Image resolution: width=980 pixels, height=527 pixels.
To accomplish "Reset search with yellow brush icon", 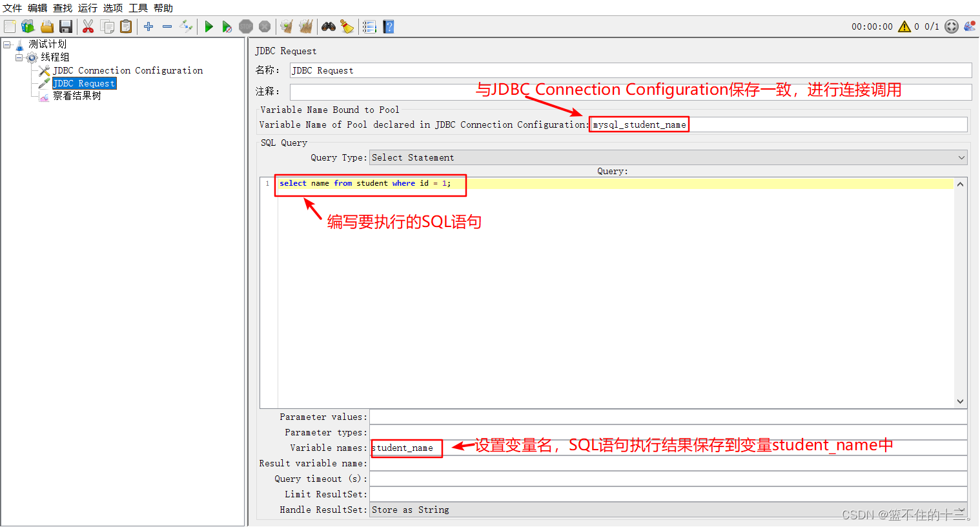I will coord(347,26).
